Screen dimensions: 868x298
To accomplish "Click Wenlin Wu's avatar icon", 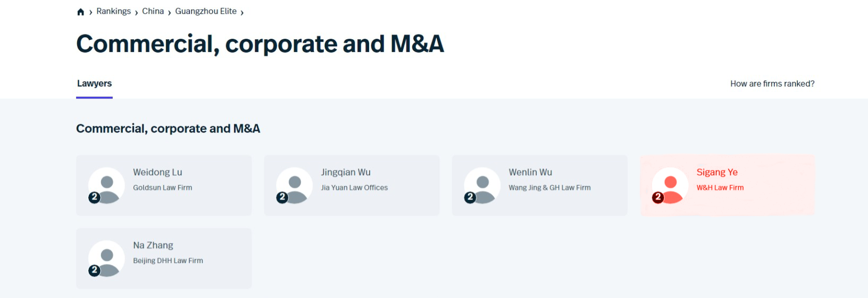I will point(482,185).
